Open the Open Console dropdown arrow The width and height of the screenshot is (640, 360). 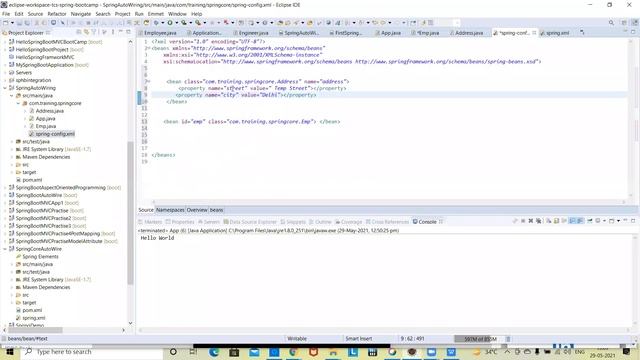coord(618,221)
